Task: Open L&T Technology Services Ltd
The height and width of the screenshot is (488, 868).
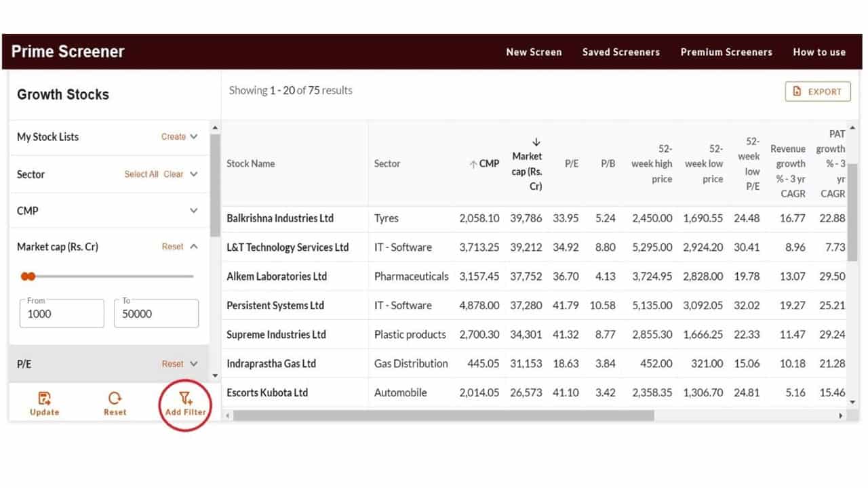Action: (x=288, y=247)
